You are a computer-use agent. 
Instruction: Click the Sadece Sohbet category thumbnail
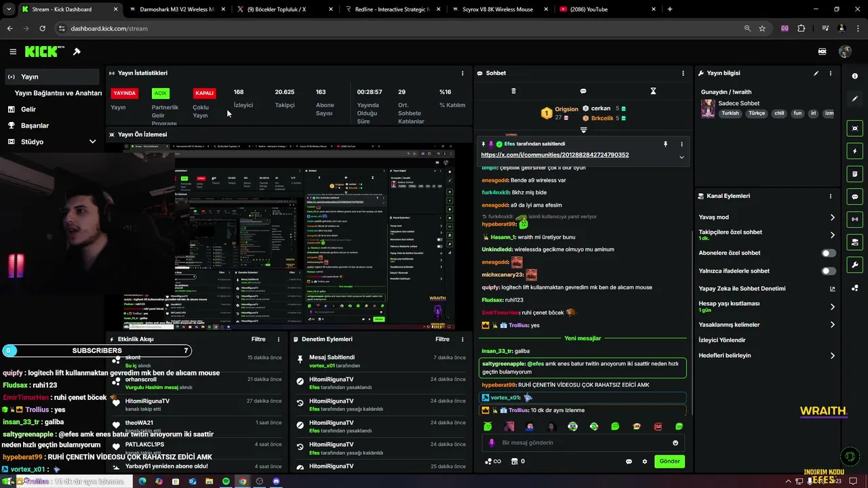coord(708,108)
